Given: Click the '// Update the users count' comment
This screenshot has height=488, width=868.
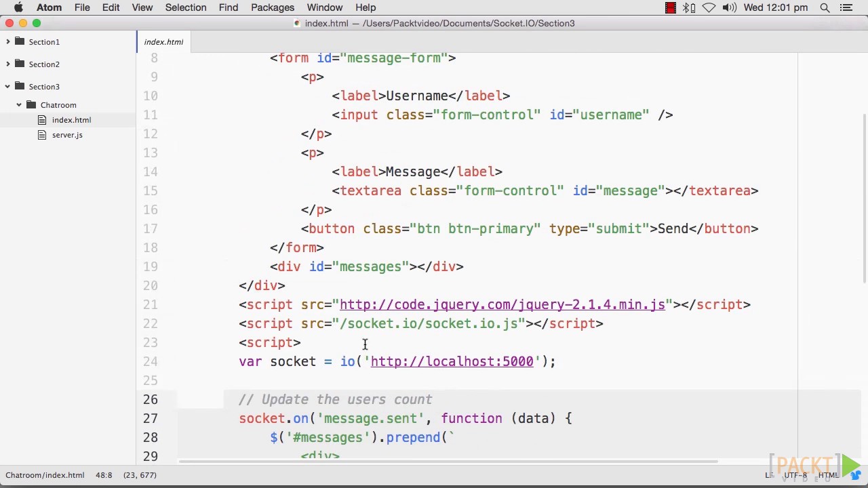Looking at the screenshot, I should pyautogui.click(x=336, y=400).
